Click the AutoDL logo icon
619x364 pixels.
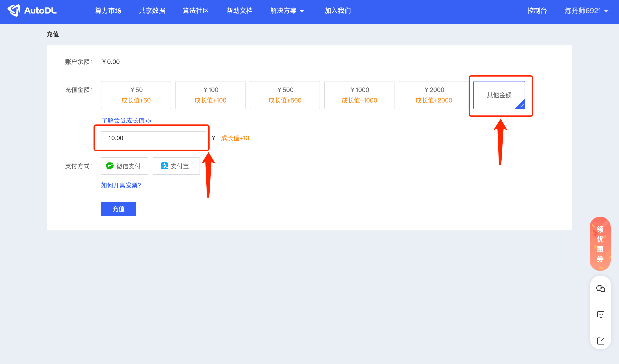14,11
